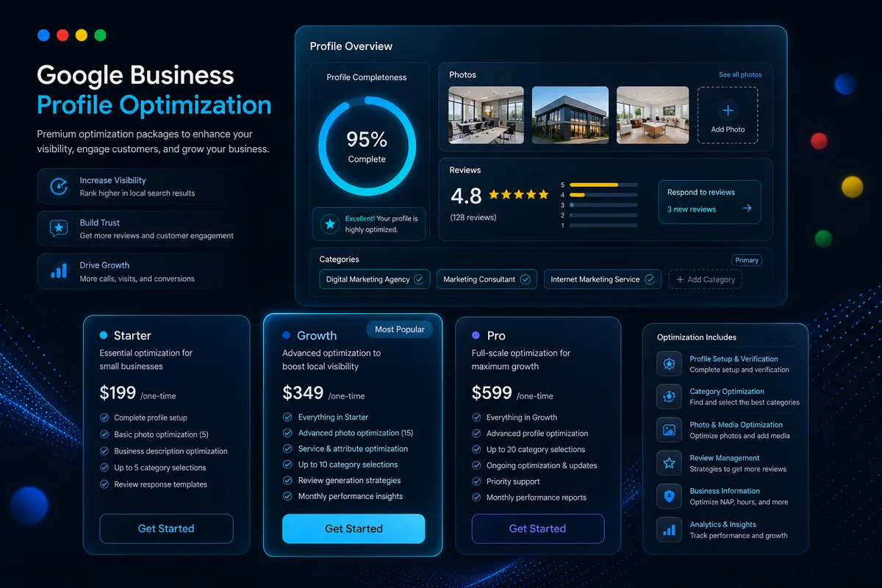Click the Business Information shield icon
882x588 pixels.
point(669,496)
